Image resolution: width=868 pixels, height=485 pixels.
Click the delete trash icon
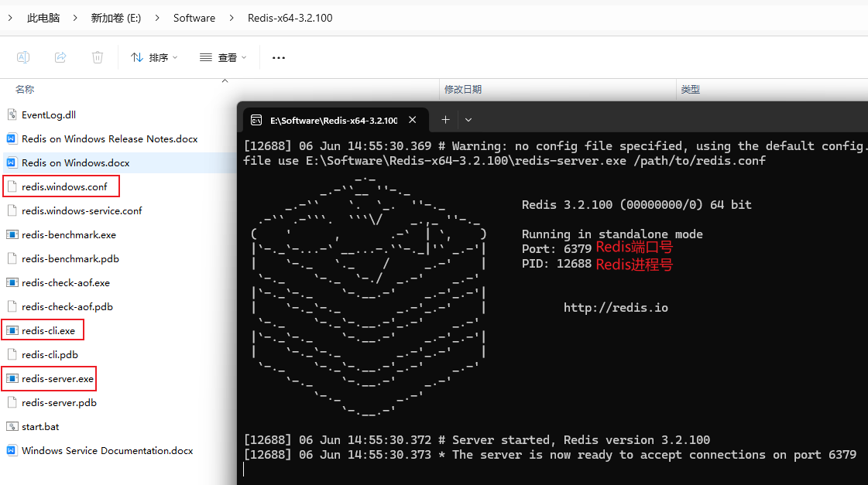pyautogui.click(x=98, y=57)
